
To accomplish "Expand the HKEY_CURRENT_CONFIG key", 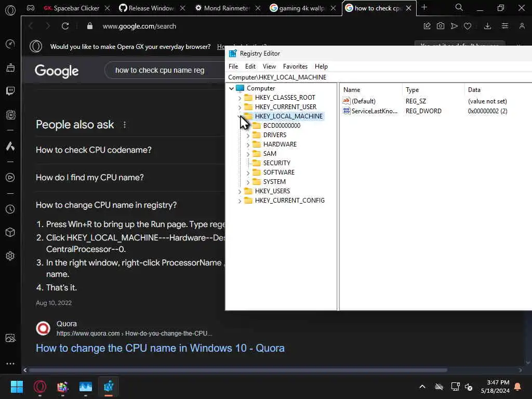I will (x=240, y=201).
